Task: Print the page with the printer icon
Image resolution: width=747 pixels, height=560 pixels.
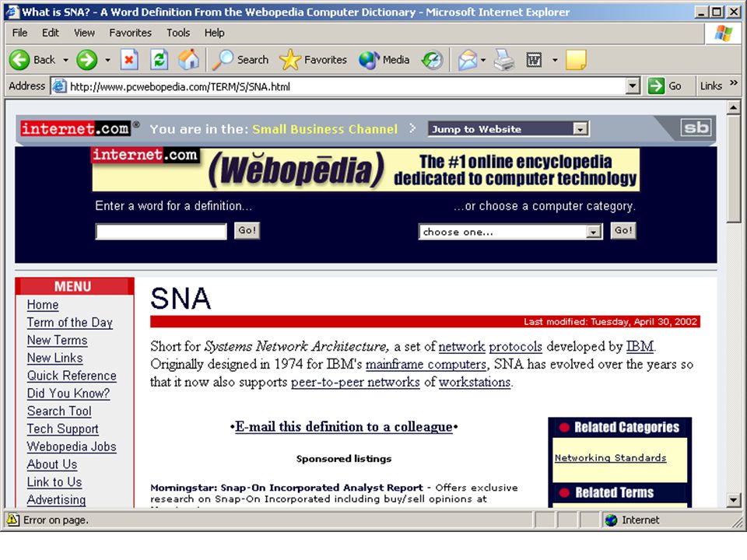Action: (x=504, y=60)
